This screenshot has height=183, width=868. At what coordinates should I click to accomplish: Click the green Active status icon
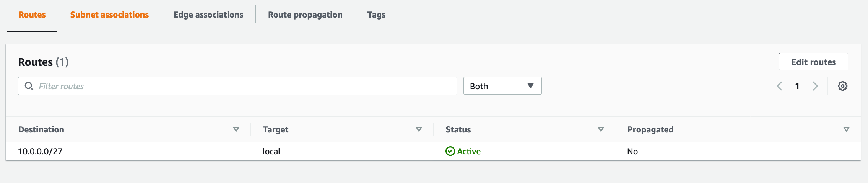(450, 151)
